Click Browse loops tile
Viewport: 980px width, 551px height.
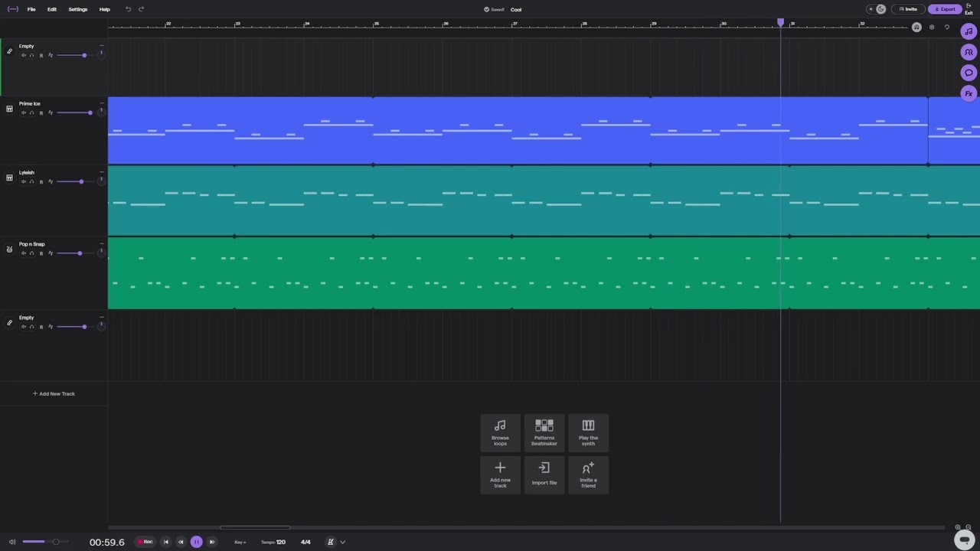tap(500, 432)
